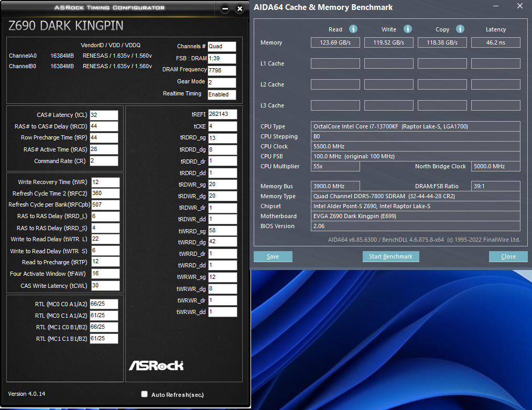The image size is (532, 410).
Task: Enable the Auto Refresh(sec) checkbox
Action: 145,394
